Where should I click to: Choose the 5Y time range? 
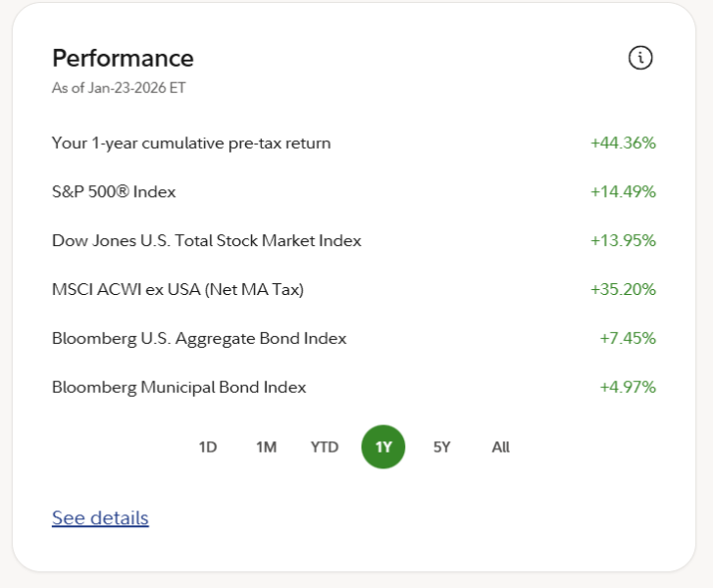[x=441, y=447]
